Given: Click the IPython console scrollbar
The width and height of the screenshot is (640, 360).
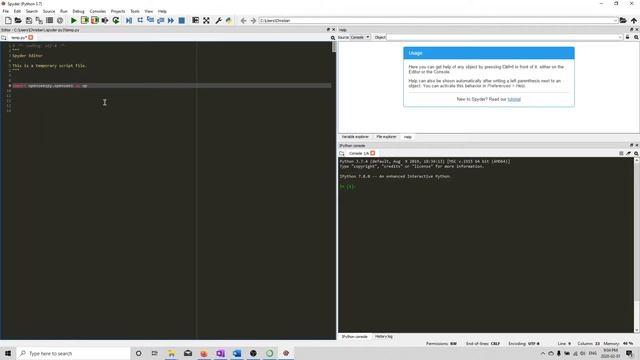Looking at the screenshot, I should (x=636, y=245).
